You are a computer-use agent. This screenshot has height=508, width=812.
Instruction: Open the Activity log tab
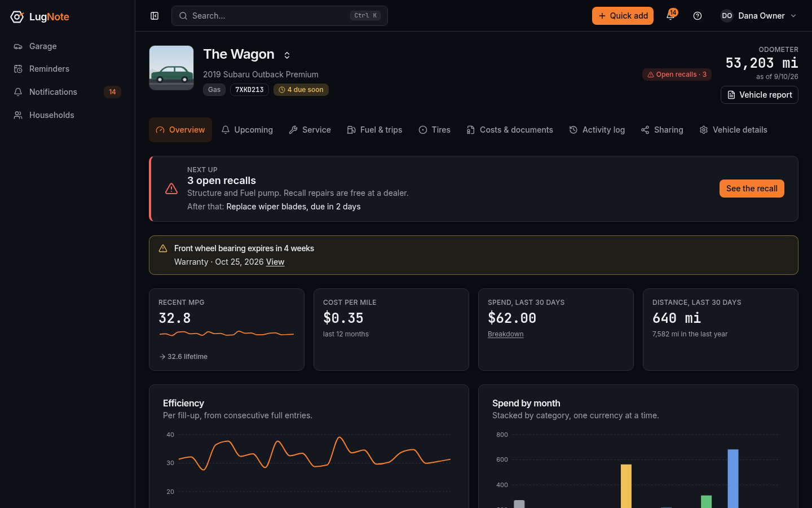pos(597,130)
